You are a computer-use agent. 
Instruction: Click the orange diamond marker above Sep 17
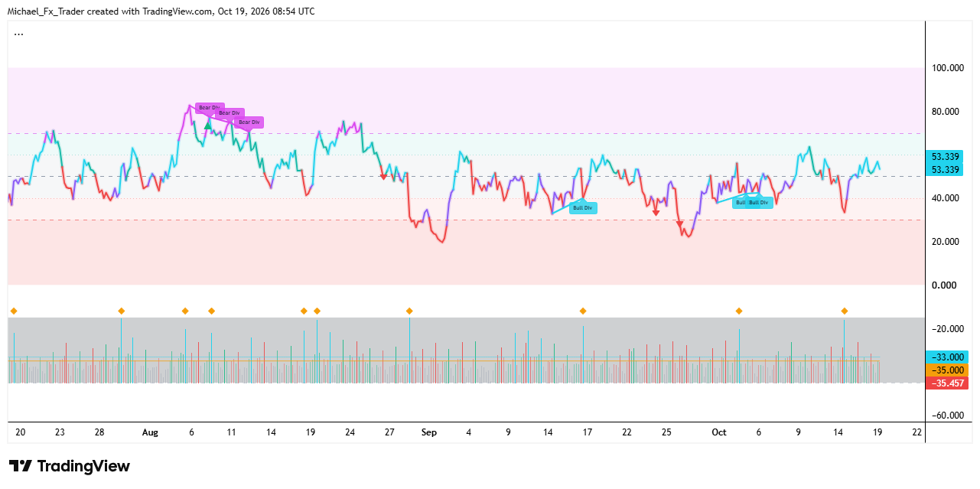point(583,311)
